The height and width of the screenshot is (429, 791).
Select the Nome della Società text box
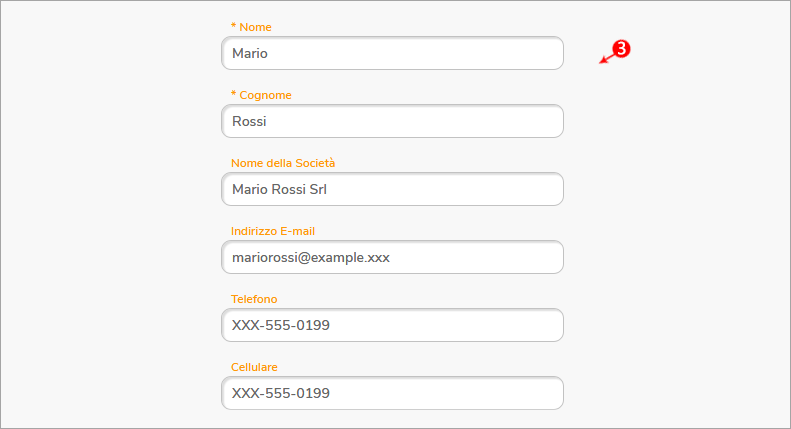pos(392,189)
